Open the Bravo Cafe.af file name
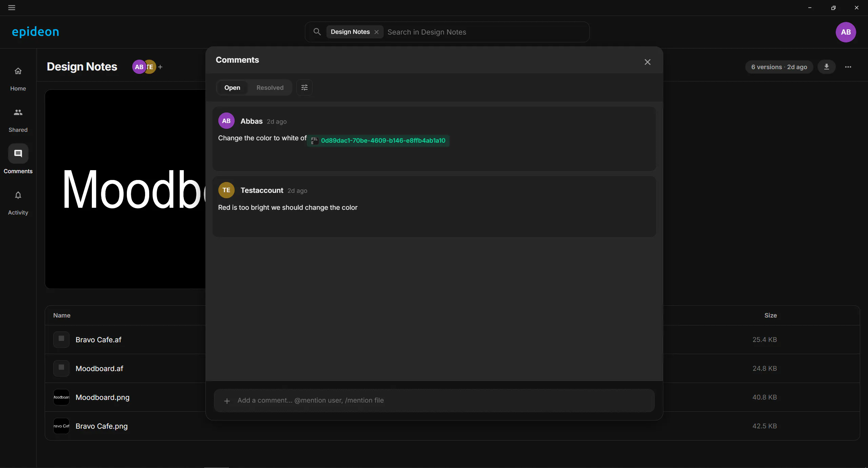Image resolution: width=868 pixels, height=468 pixels. pyautogui.click(x=98, y=340)
